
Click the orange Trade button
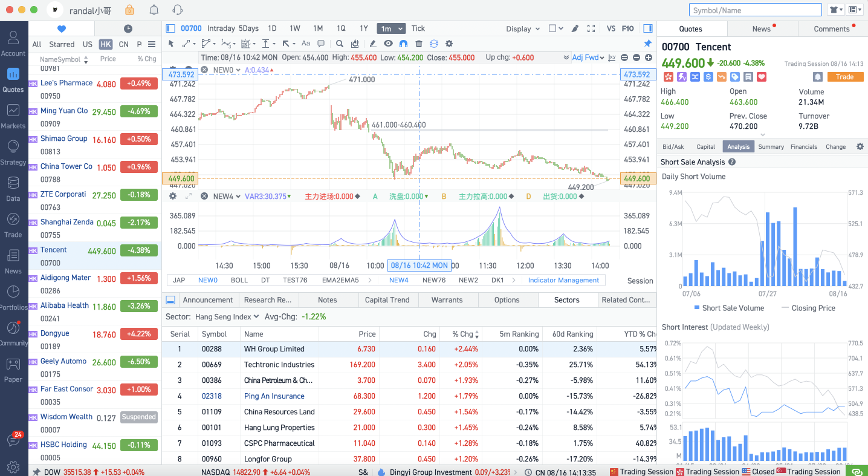click(x=845, y=77)
